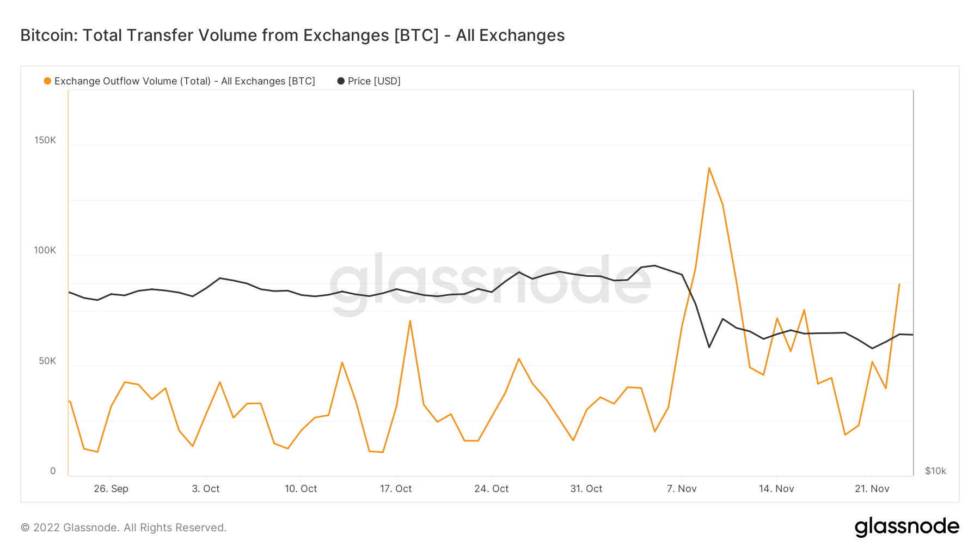Click the 150K y-axis label

[45, 141]
